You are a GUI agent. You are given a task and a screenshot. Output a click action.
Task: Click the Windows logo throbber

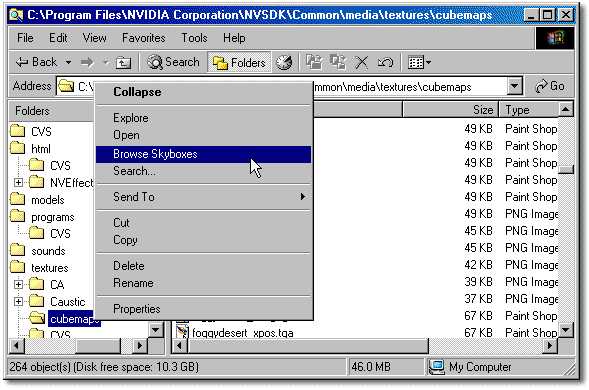[x=555, y=38]
